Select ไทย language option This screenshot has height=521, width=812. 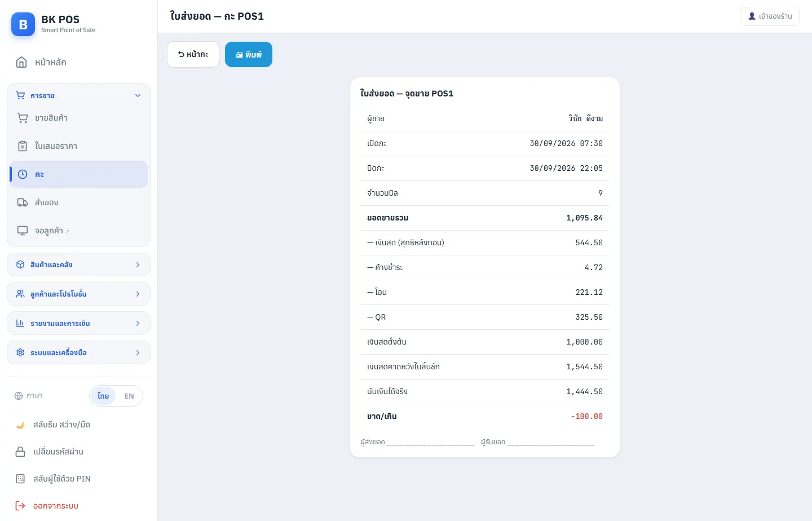click(x=103, y=396)
